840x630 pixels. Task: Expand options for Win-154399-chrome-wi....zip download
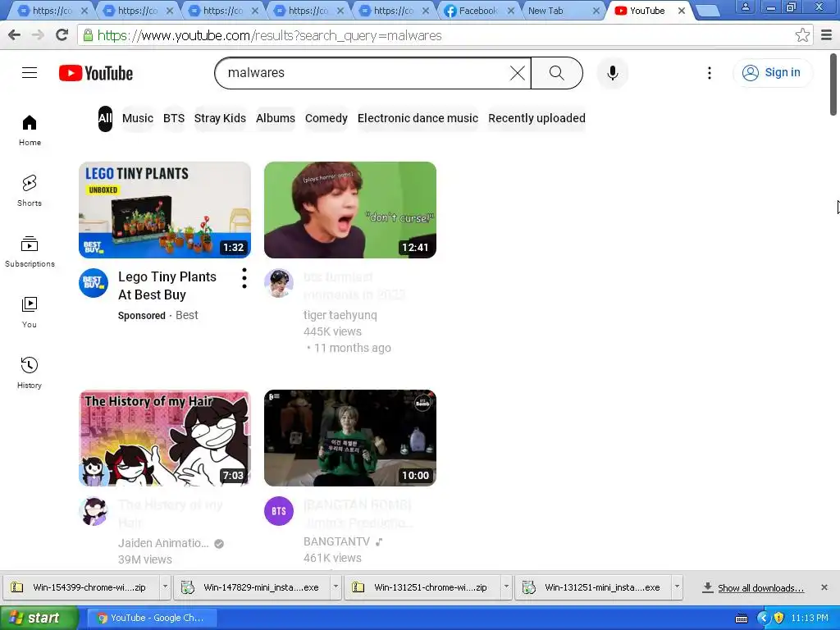165,587
